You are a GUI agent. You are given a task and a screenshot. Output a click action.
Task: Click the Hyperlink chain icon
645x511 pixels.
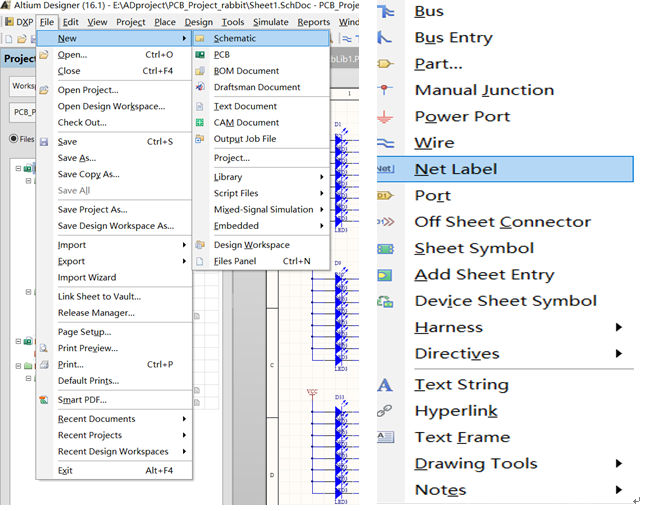[x=385, y=411]
